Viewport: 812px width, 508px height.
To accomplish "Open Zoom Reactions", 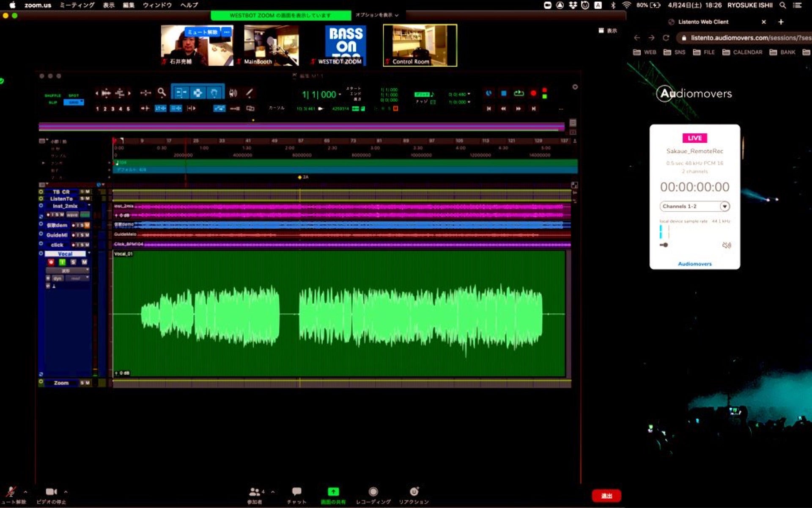I will coord(414,495).
